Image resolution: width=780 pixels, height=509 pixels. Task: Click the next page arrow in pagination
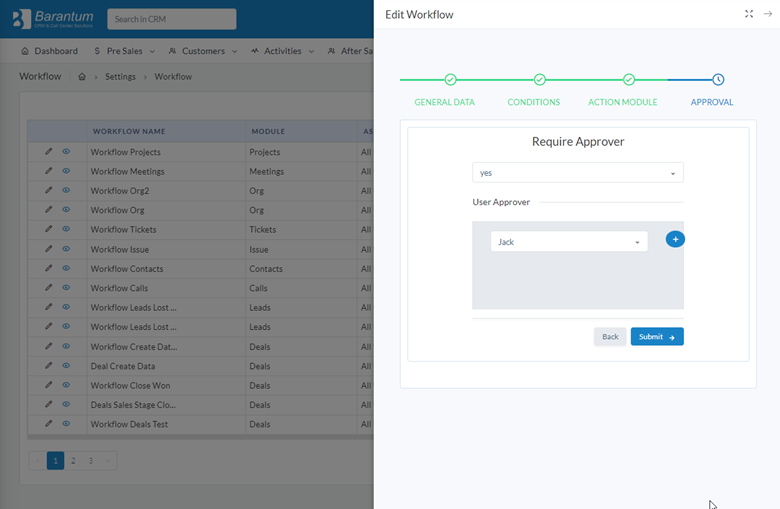[108, 461]
